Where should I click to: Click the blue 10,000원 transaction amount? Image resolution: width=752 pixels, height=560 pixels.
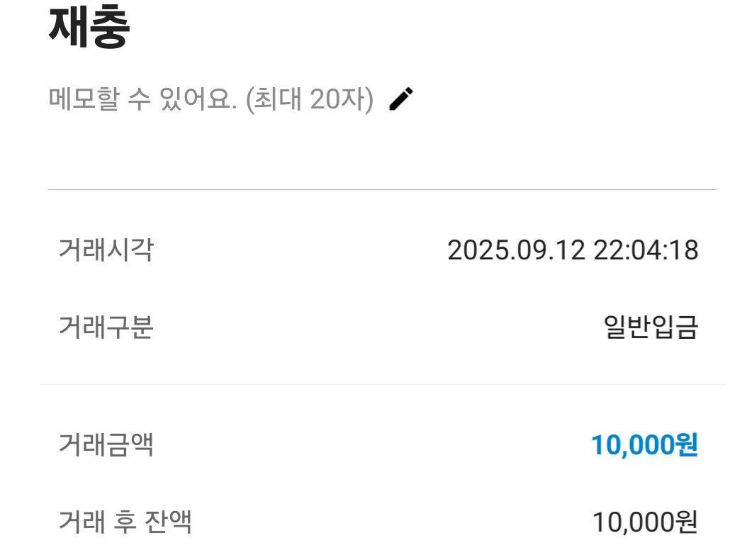[644, 445]
